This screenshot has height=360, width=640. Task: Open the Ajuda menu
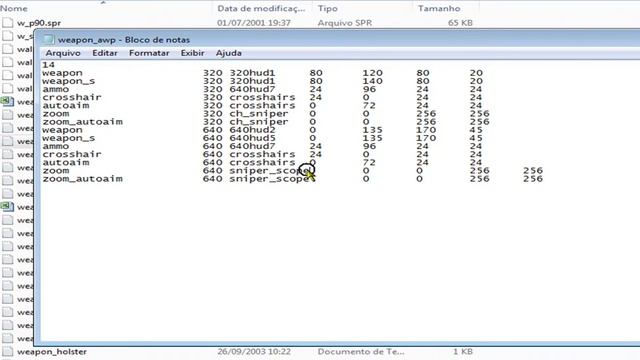pyautogui.click(x=229, y=53)
